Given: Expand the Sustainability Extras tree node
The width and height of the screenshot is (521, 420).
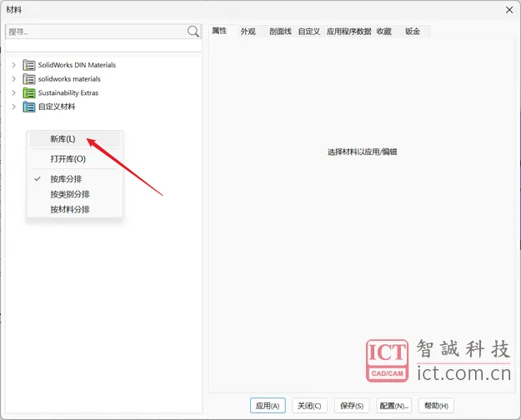Looking at the screenshot, I should 14,93.
